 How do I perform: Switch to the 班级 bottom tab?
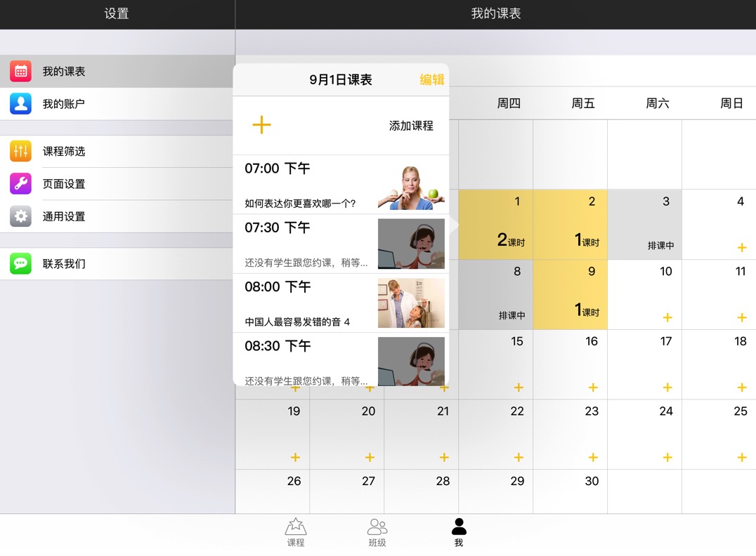pos(377,532)
